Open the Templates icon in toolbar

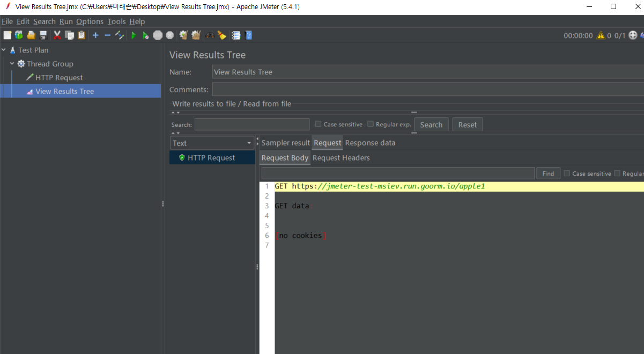19,35
